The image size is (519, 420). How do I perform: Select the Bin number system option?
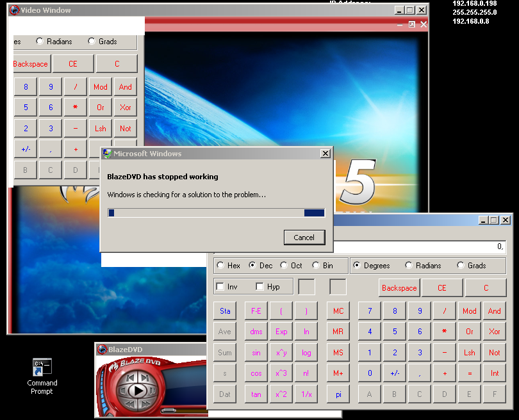pyautogui.click(x=316, y=266)
